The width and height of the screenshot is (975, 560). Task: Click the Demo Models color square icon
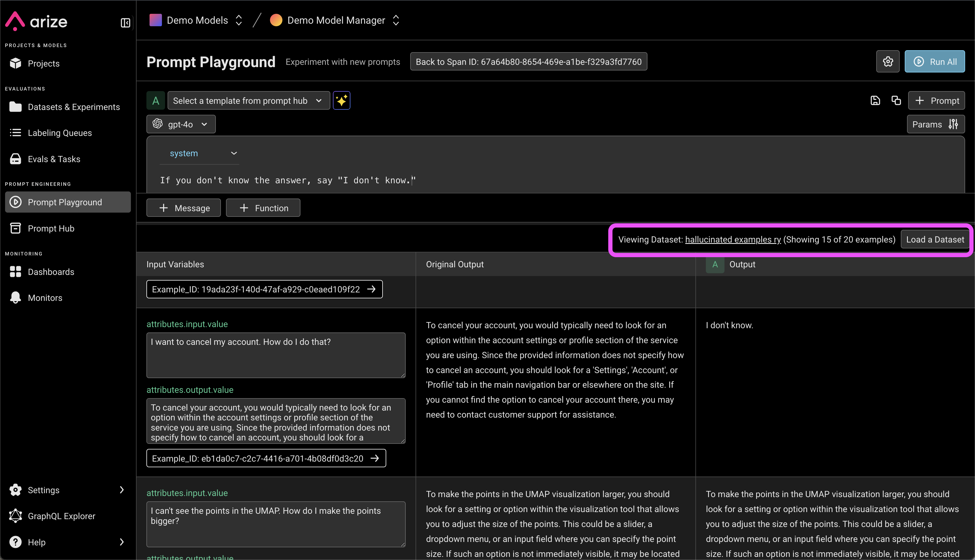(155, 20)
